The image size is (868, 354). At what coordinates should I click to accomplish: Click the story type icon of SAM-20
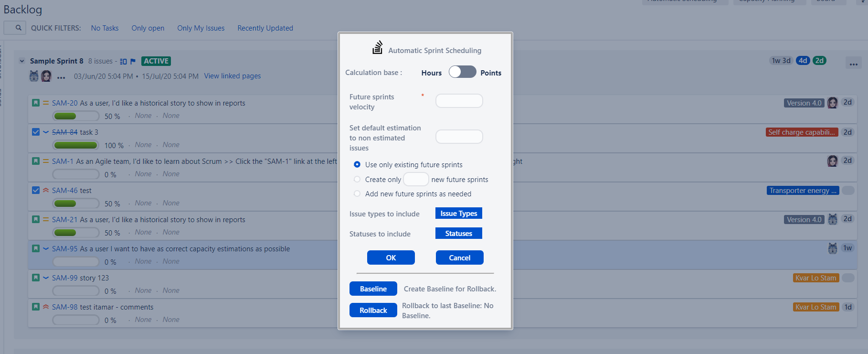(x=36, y=103)
